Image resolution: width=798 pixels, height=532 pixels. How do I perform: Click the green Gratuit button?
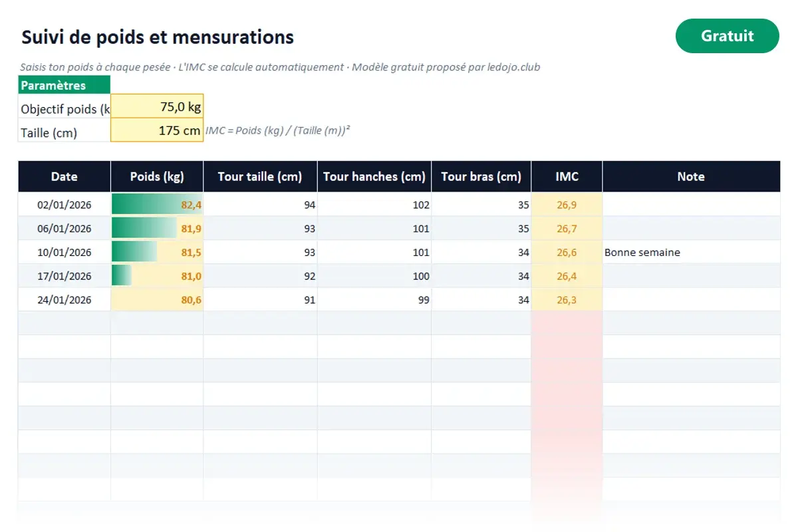pyautogui.click(x=727, y=36)
